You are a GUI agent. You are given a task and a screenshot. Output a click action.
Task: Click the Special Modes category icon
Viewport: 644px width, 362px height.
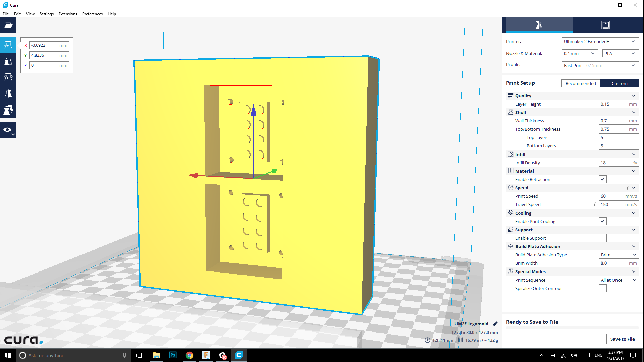point(511,271)
